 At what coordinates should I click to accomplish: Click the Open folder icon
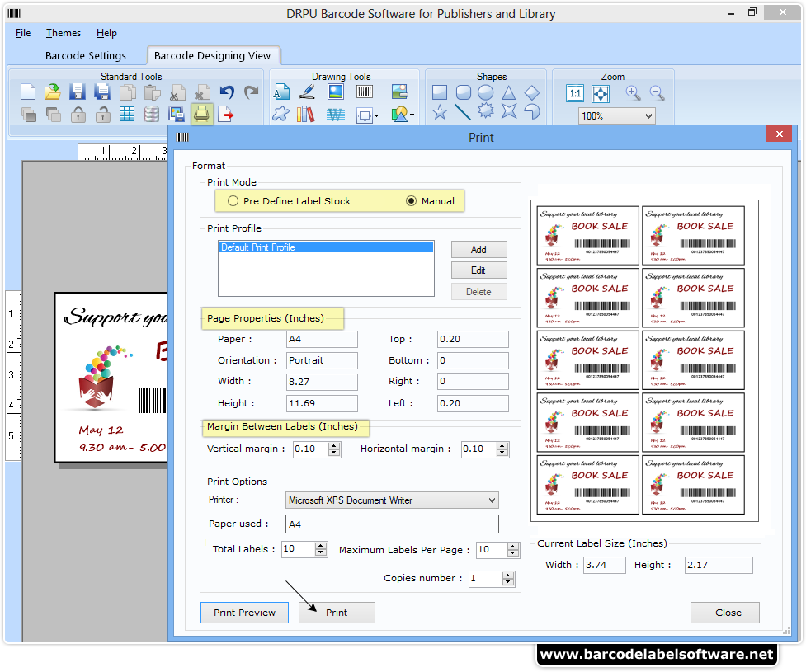tap(52, 92)
